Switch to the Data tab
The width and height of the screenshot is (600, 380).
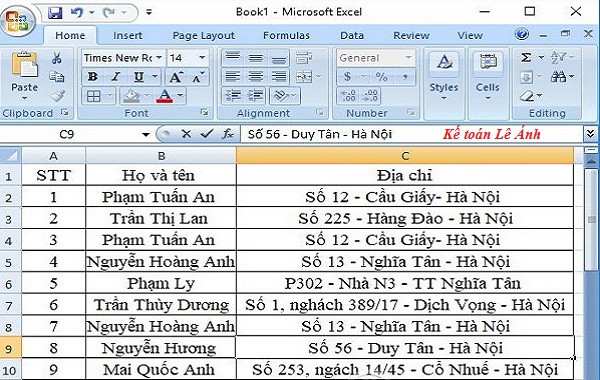(x=352, y=36)
